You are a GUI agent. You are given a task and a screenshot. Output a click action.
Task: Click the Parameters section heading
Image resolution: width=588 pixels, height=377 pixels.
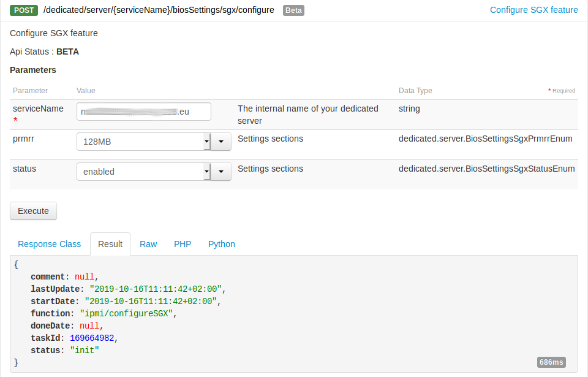coord(33,70)
